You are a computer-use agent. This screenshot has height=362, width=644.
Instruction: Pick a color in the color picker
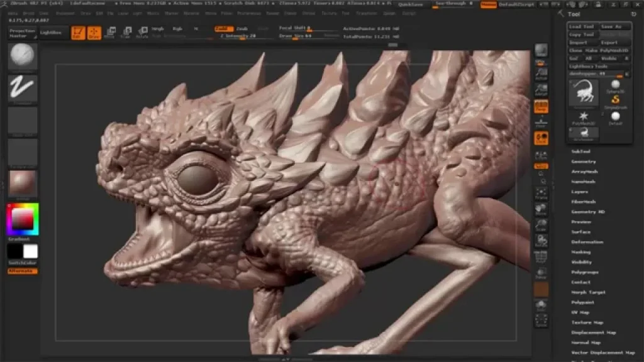tap(23, 219)
